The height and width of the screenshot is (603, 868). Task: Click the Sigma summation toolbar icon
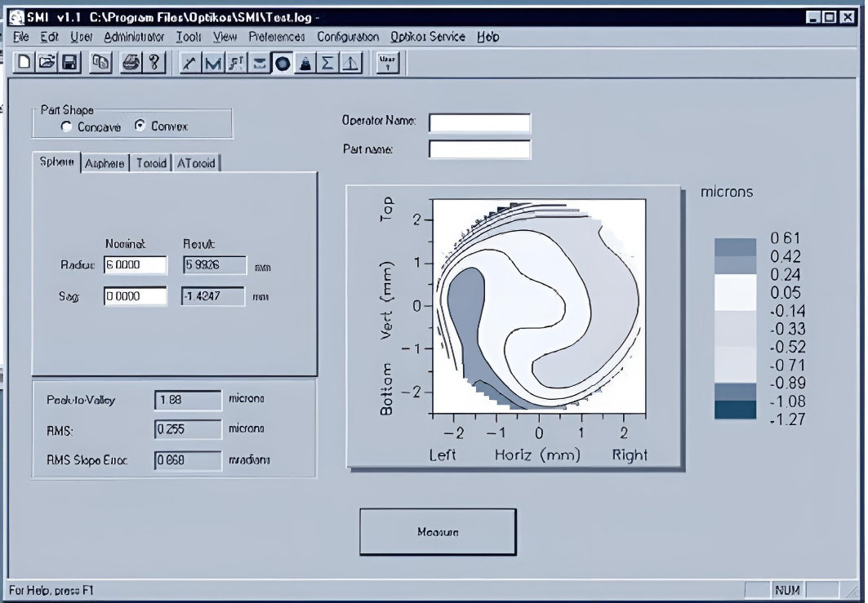pos(327,64)
